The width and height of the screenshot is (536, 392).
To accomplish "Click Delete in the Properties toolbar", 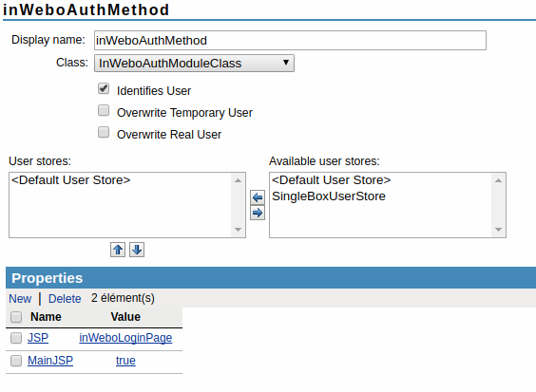I will pos(65,299).
